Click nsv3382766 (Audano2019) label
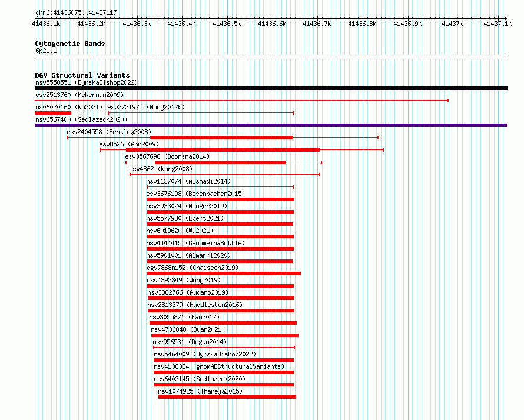This screenshot has width=524, height=420. (188, 292)
